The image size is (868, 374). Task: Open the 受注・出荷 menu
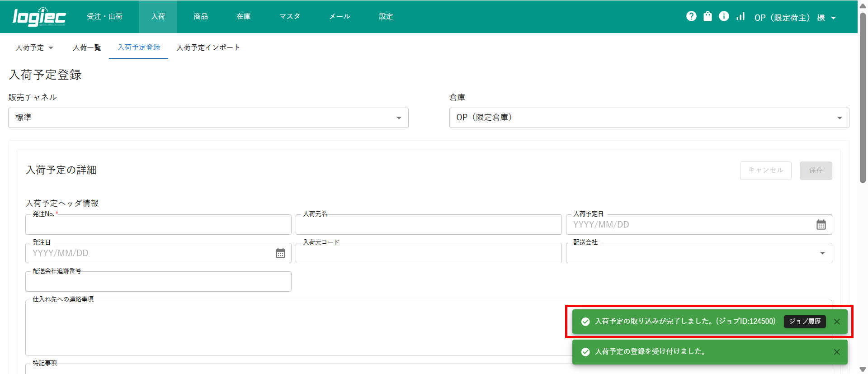coord(104,17)
